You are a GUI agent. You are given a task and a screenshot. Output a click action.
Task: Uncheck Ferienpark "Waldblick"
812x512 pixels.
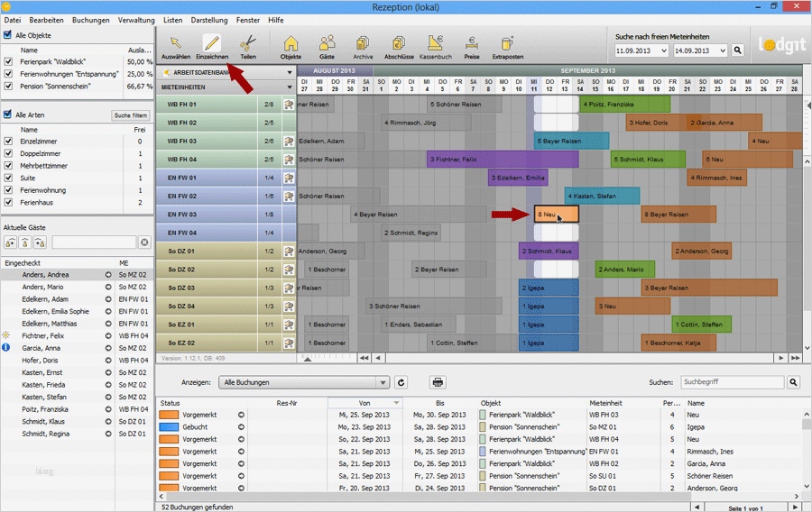point(8,61)
